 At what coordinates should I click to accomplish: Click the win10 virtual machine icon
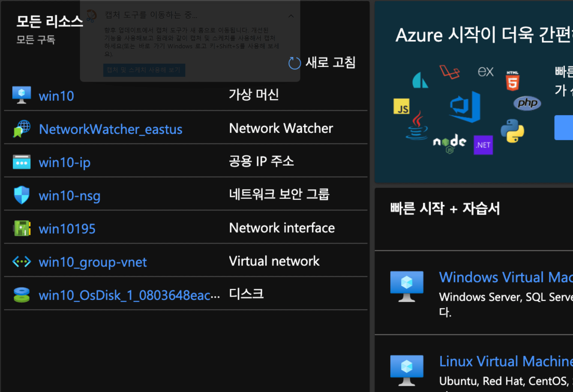(22, 95)
